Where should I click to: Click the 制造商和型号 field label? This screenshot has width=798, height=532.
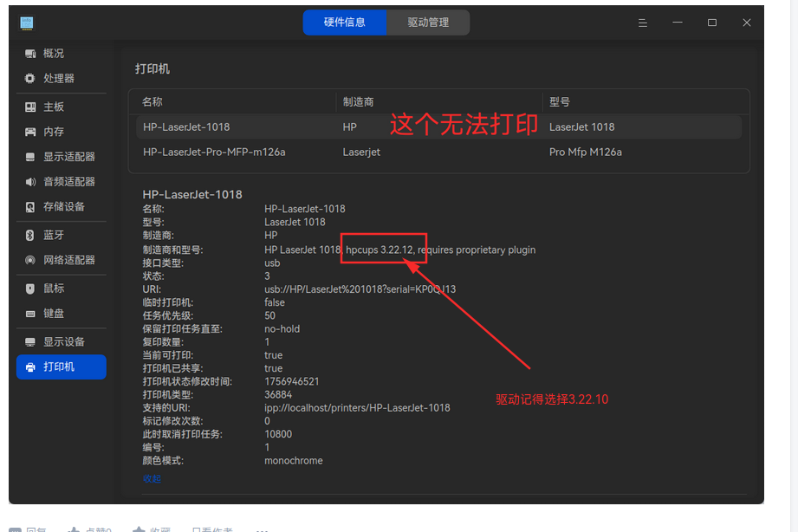click(x=172, y=250)
